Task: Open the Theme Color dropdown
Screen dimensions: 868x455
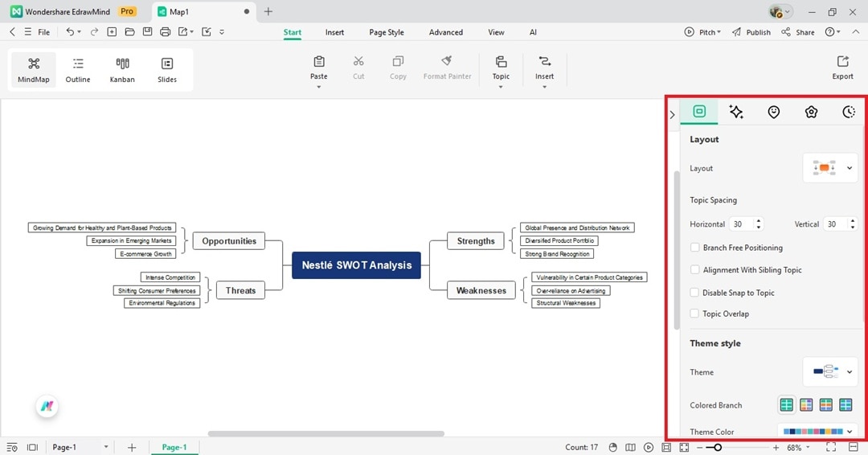Action: point(817,431)
